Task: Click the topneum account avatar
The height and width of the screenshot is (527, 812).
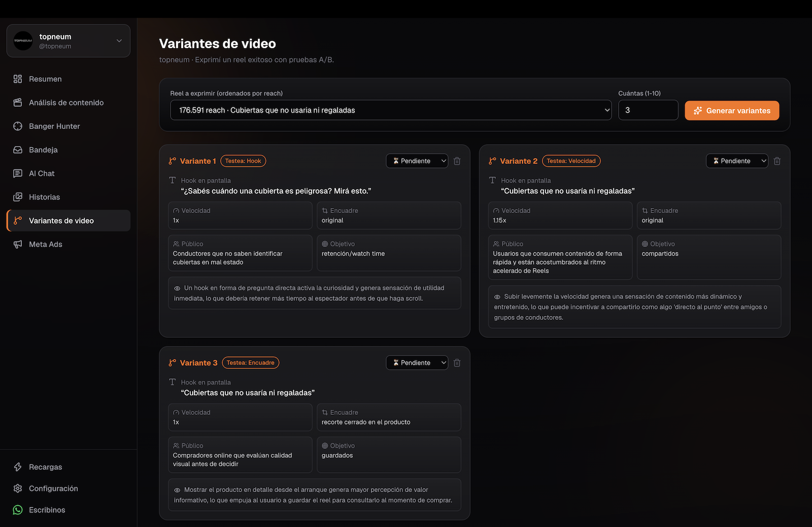Action: 23,41
